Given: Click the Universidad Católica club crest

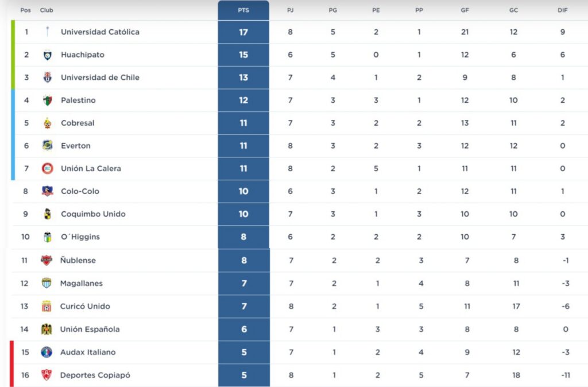Looking at the screenshot, I should pyautogui.click(x=48, y=32).
